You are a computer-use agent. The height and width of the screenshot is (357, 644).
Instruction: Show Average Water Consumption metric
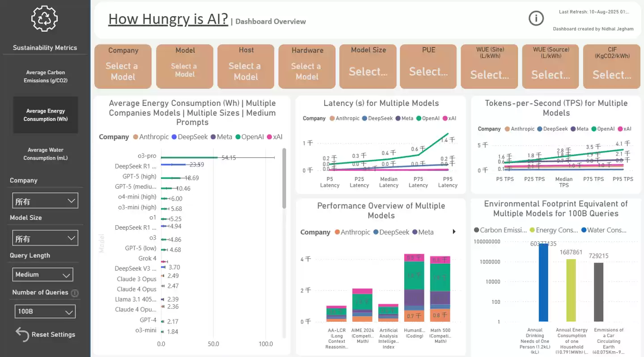45,154
